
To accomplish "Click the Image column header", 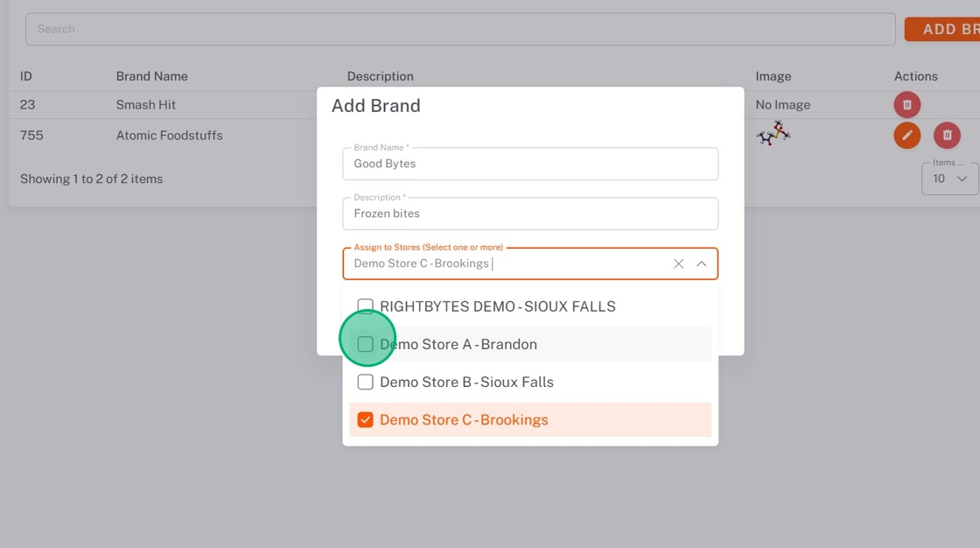I will (x=773, y=76).
